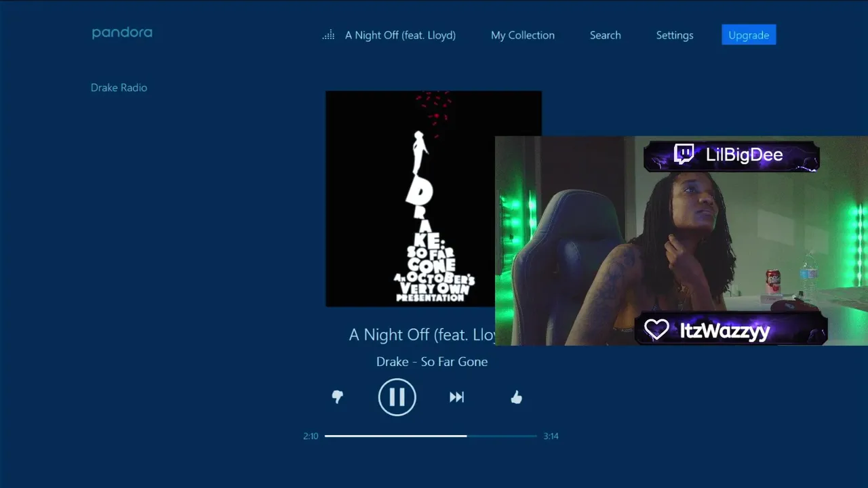Click the Upgrade button
The width and height of the screenshot is (868, 488).
tap(749, 35)
